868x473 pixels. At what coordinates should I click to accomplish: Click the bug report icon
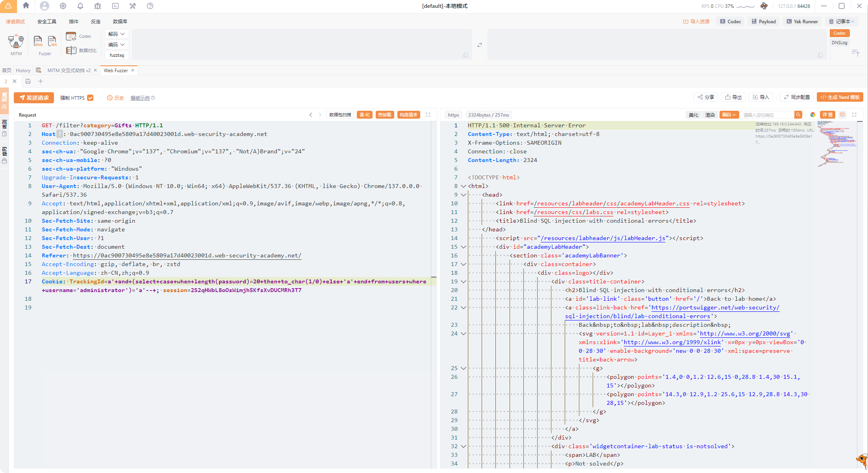98,6
